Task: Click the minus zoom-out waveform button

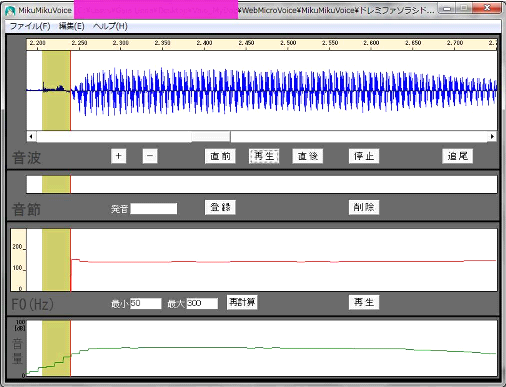Action: point(150,156)
